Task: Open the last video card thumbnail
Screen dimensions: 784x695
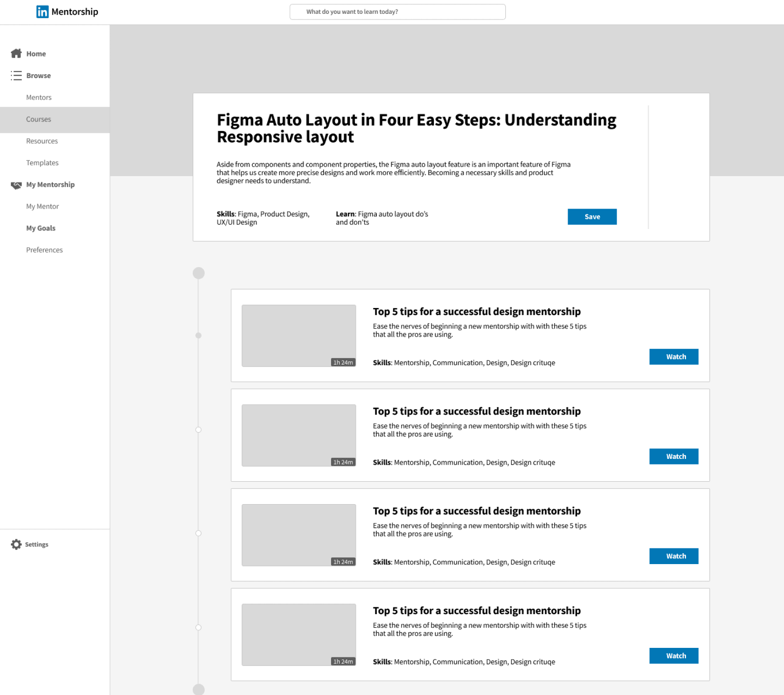Action: point(299,635)
